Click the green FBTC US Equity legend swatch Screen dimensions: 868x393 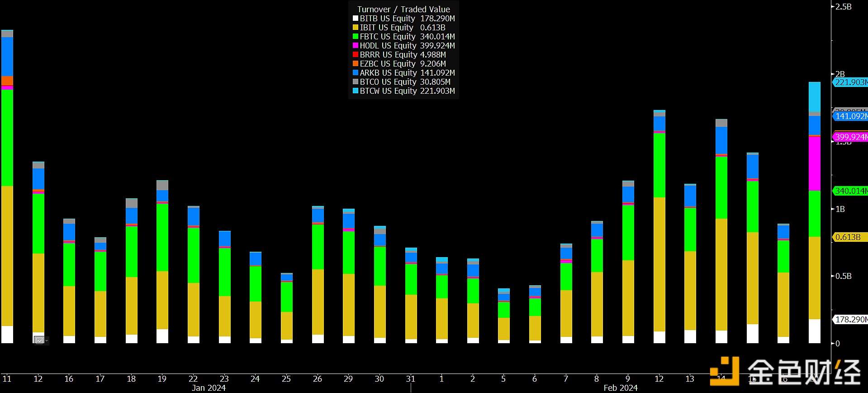(x=356, y=37)
